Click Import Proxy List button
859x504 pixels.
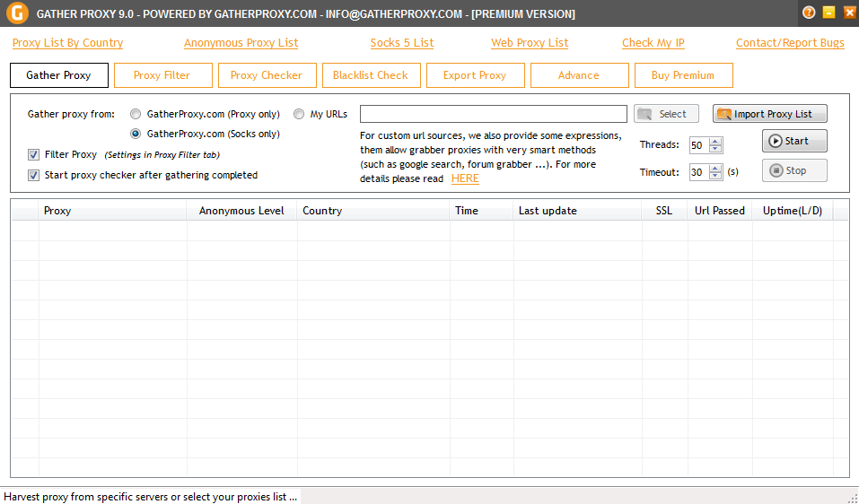click(770, 114)
